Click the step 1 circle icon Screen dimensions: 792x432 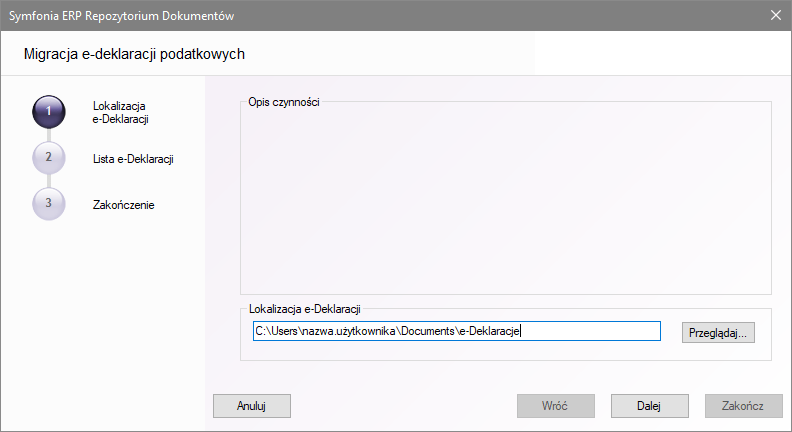tap(48, 112)
